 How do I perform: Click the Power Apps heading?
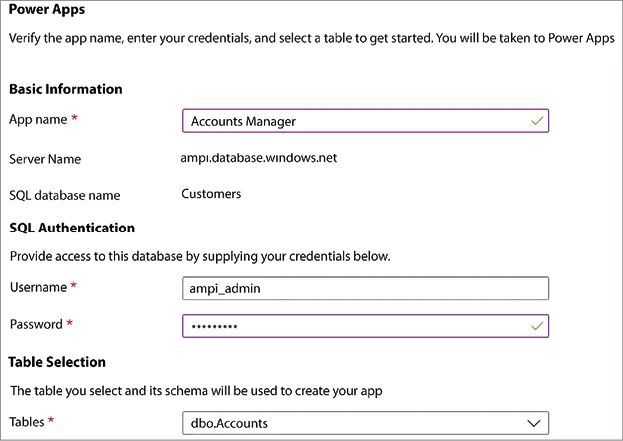click(x=47, y=9)
